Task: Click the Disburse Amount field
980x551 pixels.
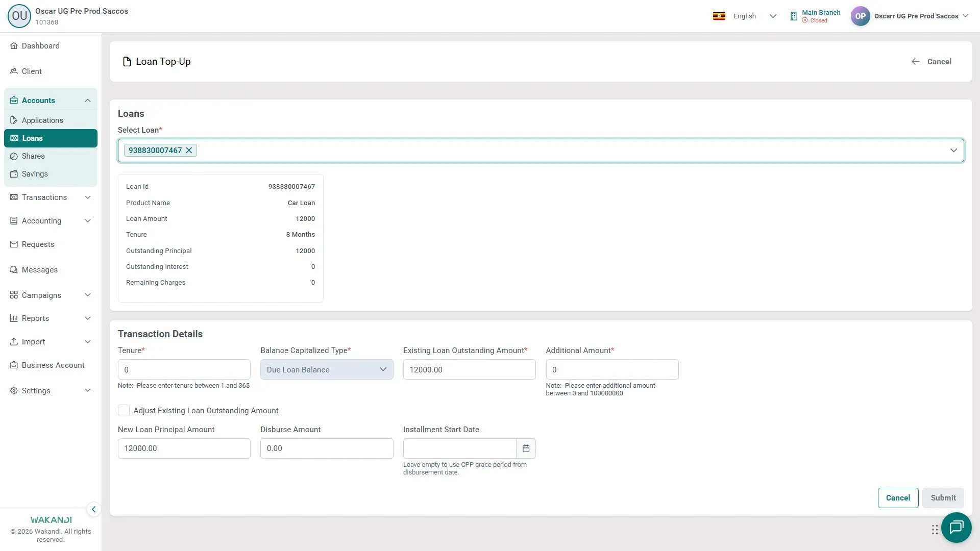Action: pyautogui.click(x=327, y=448)
